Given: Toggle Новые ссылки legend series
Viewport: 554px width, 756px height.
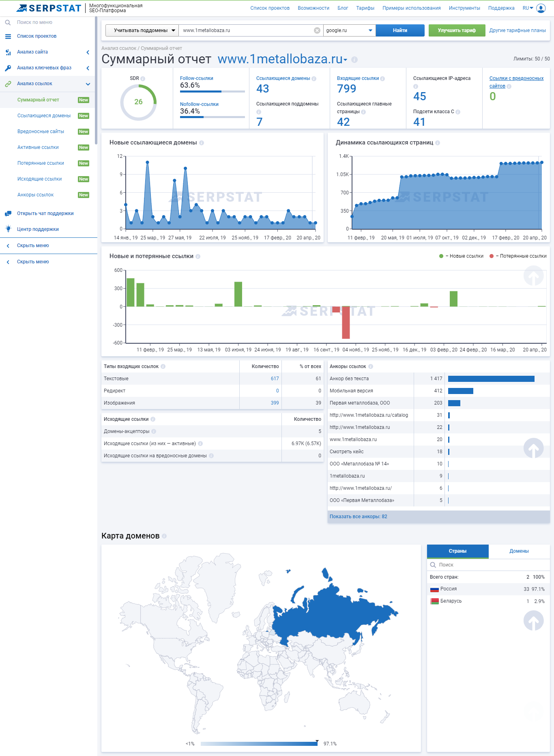Looking at the screenshot, I should tap(462, 256).
